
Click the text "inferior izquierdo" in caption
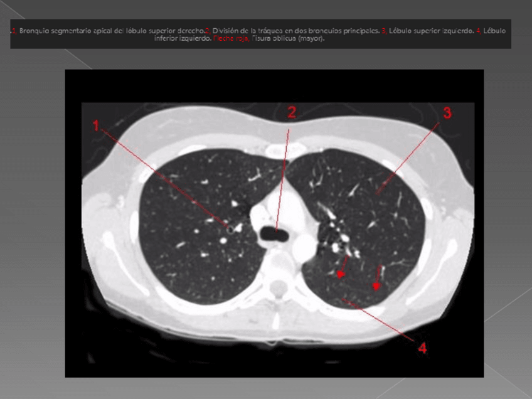point(183,38)
